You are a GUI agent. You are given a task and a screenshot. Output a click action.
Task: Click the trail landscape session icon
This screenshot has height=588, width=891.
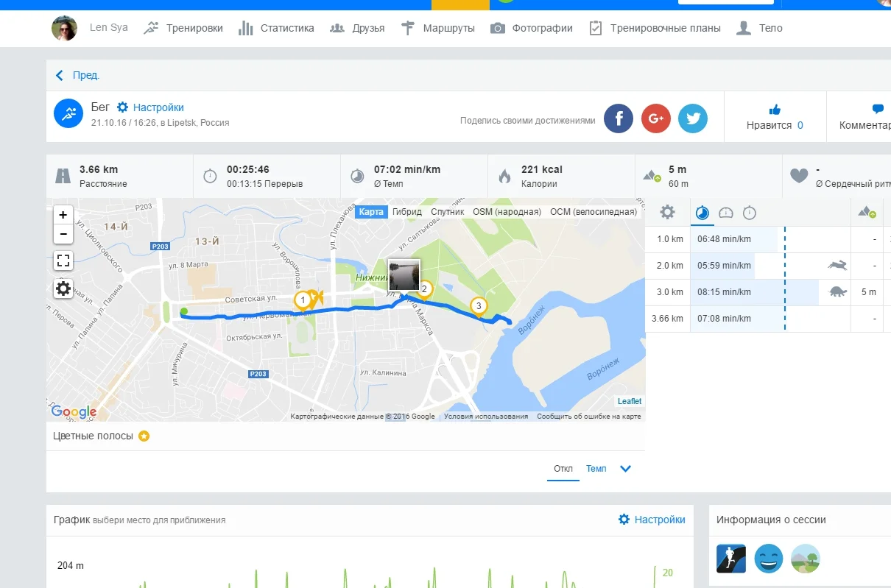(806, 559)
